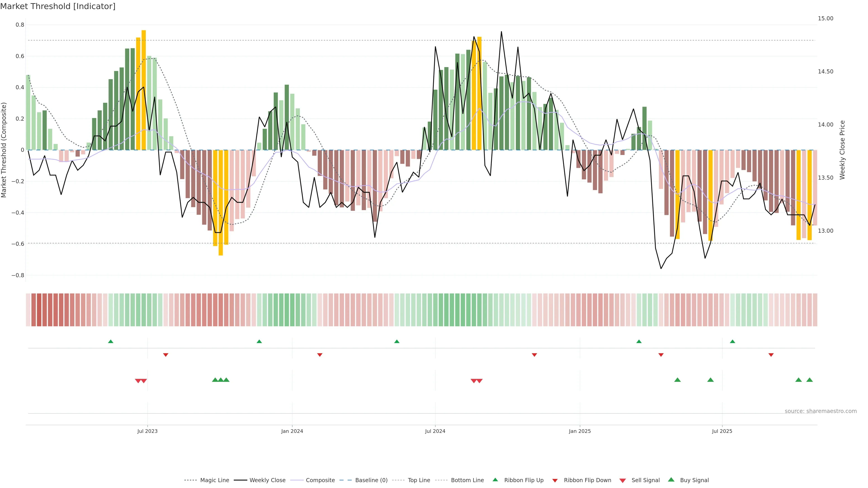The width and height of the screenshot is (868, 488).
Task: Click the last red Ribbon Flip Down marker after Jul 2025
Action: tap(771, 355)
